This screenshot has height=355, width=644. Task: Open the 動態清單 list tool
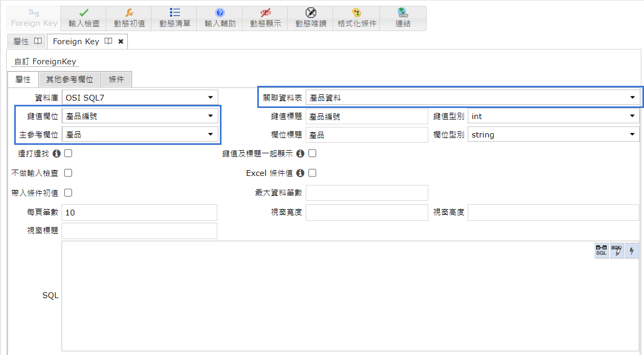coord(175,18)
